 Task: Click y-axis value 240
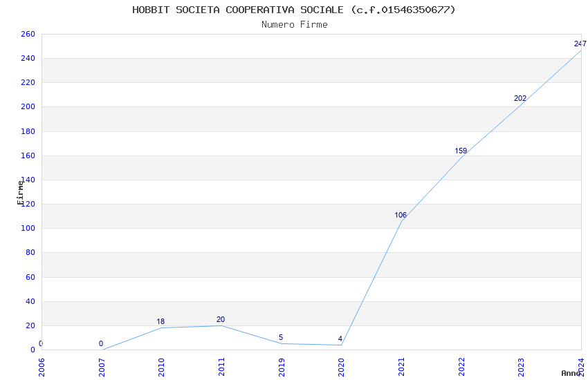(x=28, y=58)
